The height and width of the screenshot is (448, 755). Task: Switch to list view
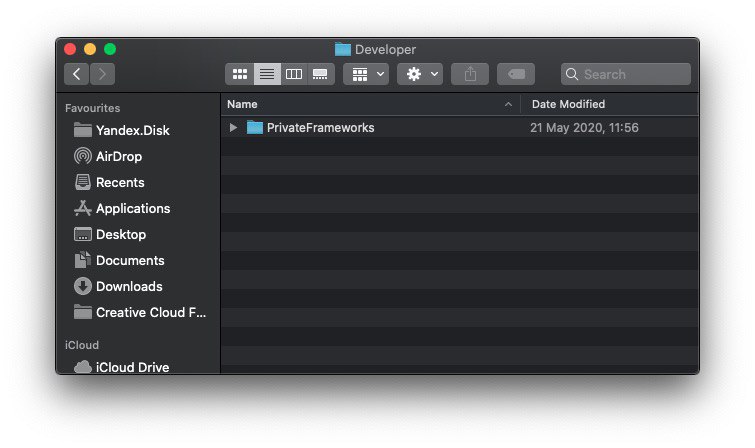267,74
